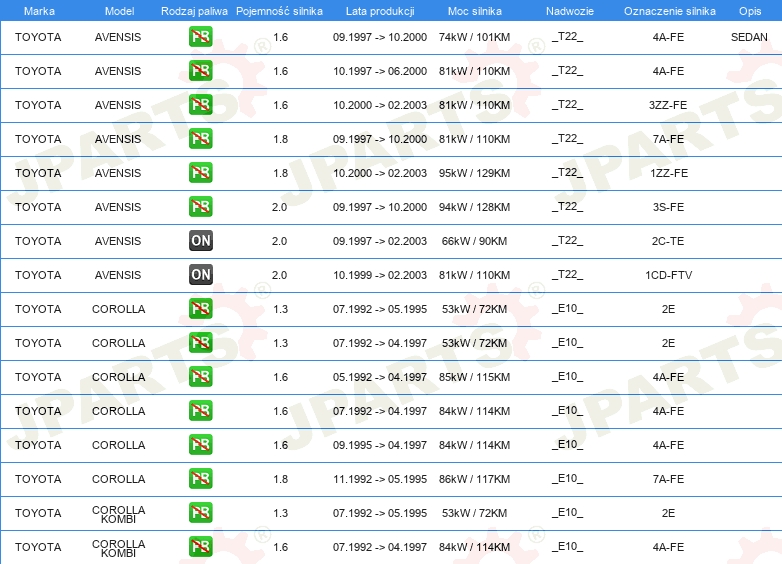This screenshot has width=782, height=564.
Task: Click the Pojemność silnika column header
Action: tap(279, 11)
